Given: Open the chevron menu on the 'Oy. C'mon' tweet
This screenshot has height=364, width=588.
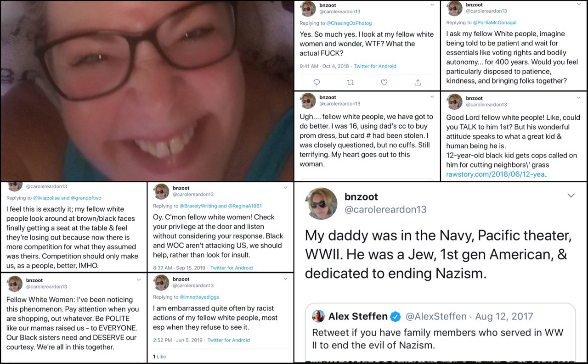Looking at the screenshot, I should point(285,188).
